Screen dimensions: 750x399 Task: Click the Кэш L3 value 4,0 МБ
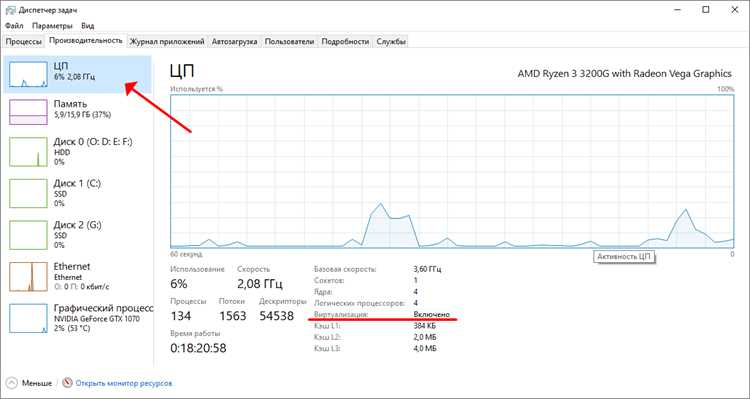[425, 349]
